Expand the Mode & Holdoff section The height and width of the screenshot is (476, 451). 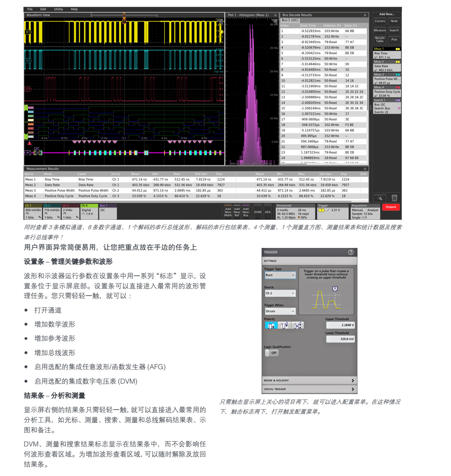[x=309, y=380]
